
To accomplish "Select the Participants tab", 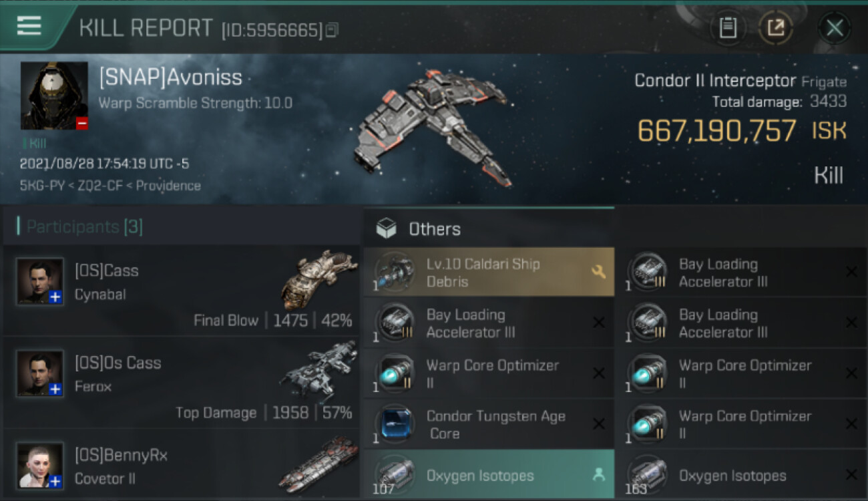I will tap(80, 227).
